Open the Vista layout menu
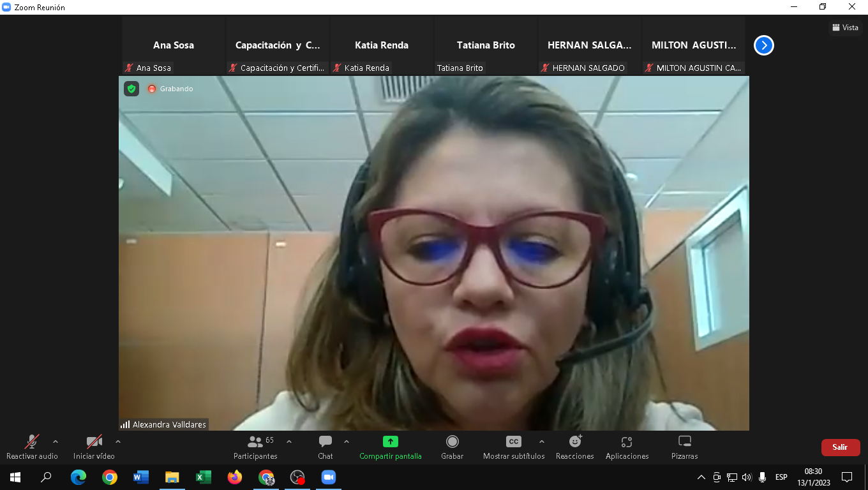Image resolution: width=868 pixels, height=490 pixels. pos(845,27)
